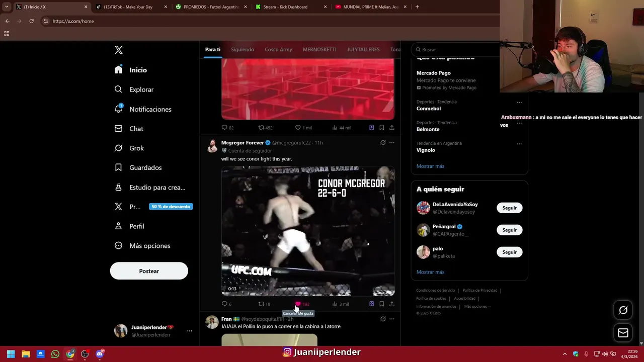Open Belmonte trending topic
Image resolution: width=644 pixels, height=362 pixels.
[x=428, y=129]
